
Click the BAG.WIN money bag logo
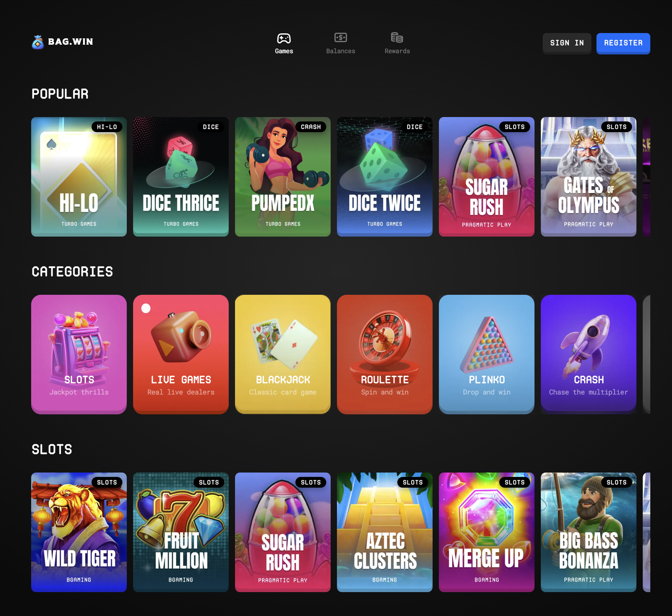pos(38,42)
